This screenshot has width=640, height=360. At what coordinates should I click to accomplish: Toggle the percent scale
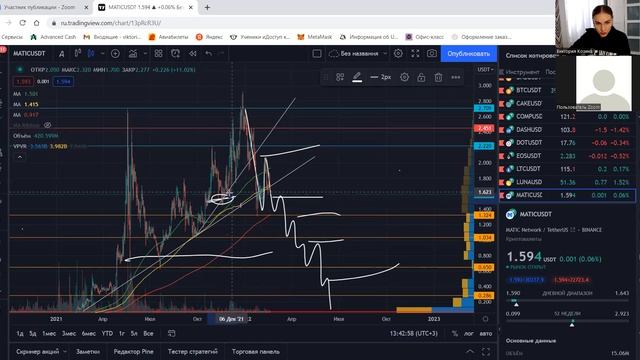[455, 333]
